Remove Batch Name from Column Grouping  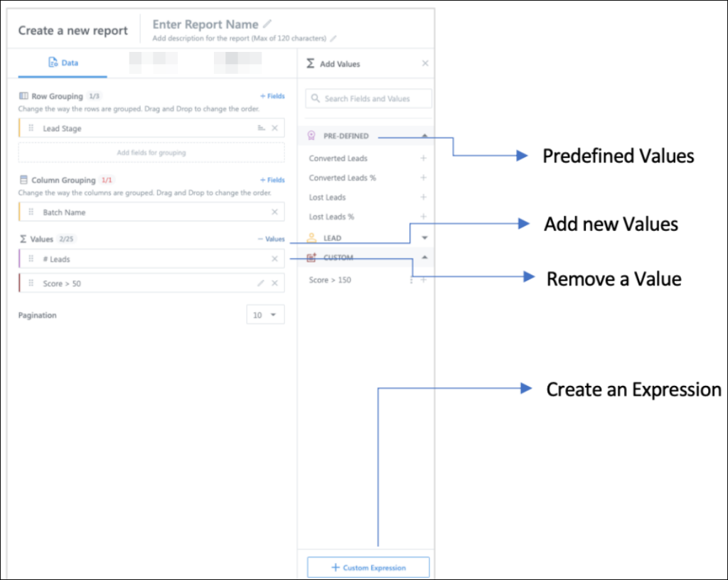(x=274, y=211)
